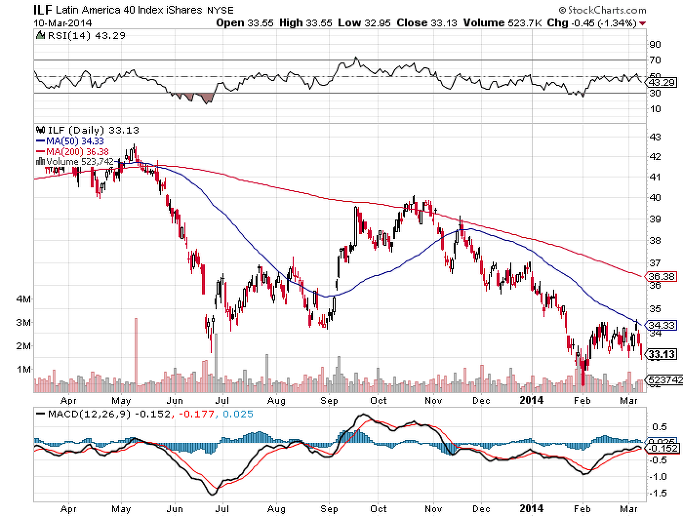The image size is (683, 517).
Task: Click the Volume 523.7K value in header
Action: [x=502, y=23]
